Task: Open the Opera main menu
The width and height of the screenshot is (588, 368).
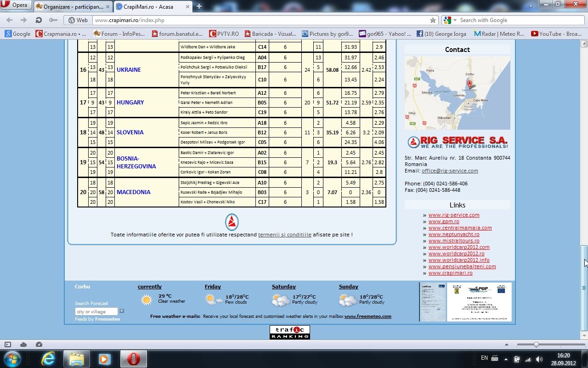Action: coord(16,6)
